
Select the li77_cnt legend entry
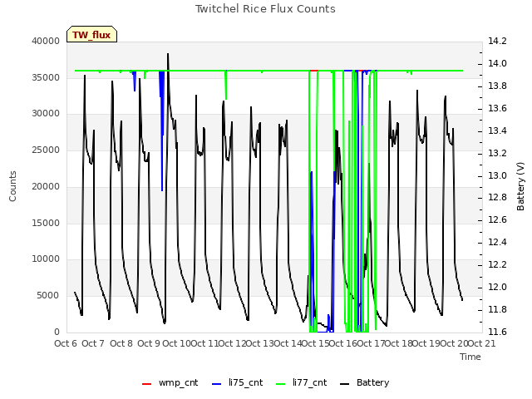(x=302, y=382)
